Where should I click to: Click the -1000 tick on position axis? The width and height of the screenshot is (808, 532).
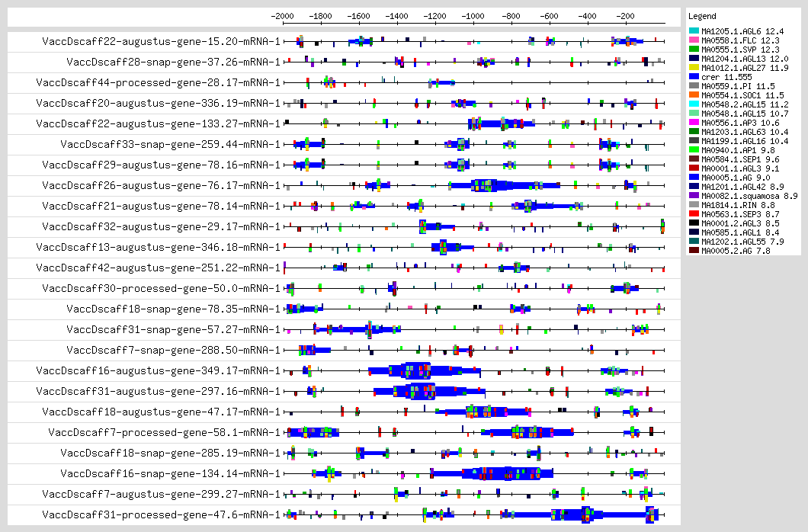[x=473, y=15]
